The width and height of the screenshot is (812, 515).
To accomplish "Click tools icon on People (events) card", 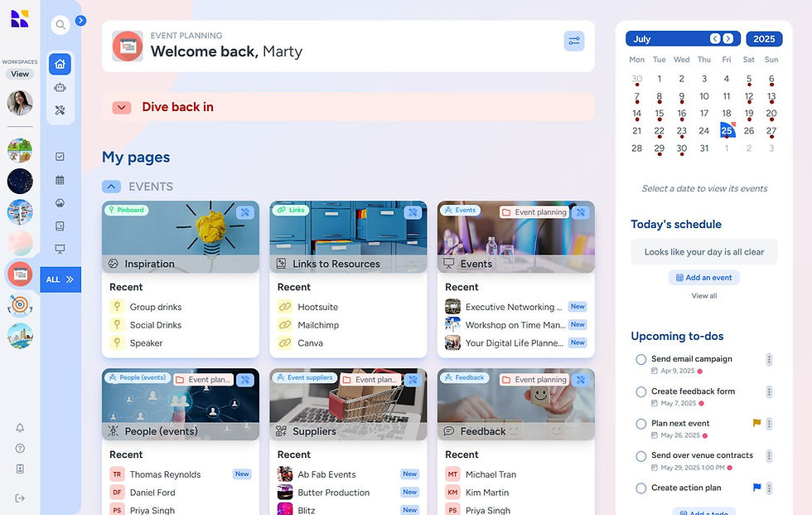I will (245, 380).
